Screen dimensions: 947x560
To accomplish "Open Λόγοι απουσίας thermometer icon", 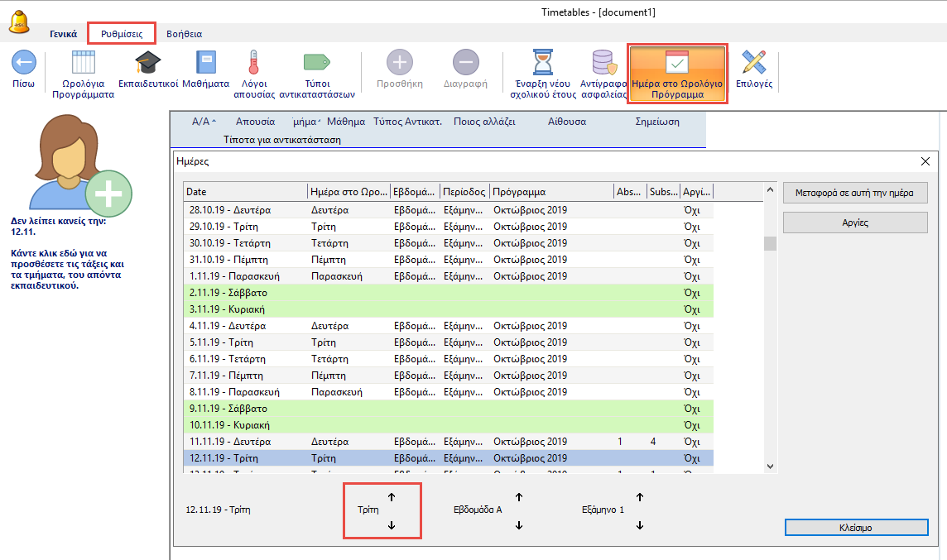I will coord(253,63).
